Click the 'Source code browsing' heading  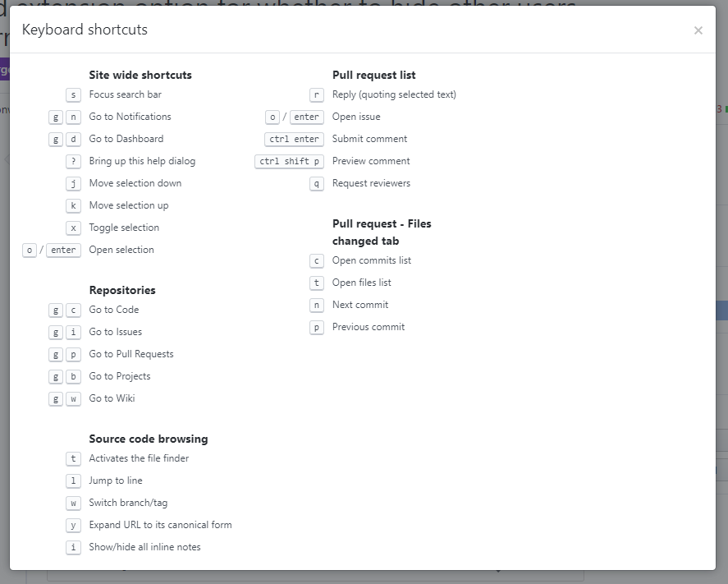(x=148, y=439)
